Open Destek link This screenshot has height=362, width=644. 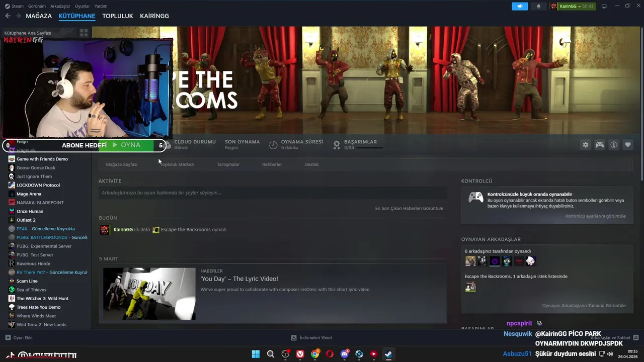311,164
